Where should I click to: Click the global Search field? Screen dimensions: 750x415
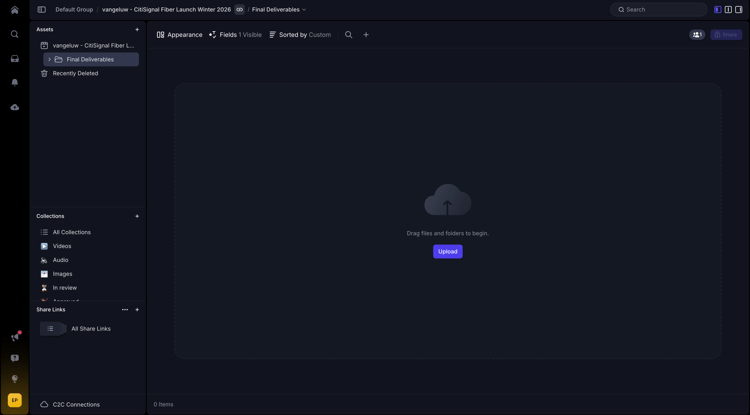tap(659, 10)
